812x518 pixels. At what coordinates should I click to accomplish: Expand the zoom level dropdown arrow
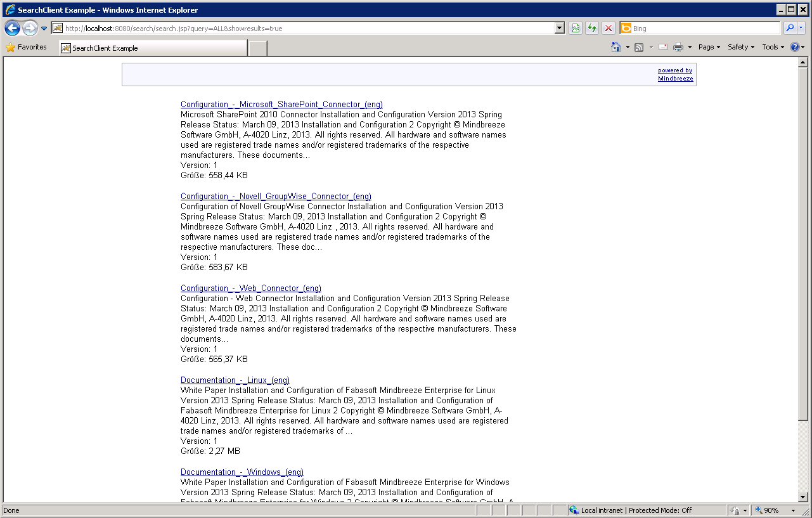pos(793,510)
